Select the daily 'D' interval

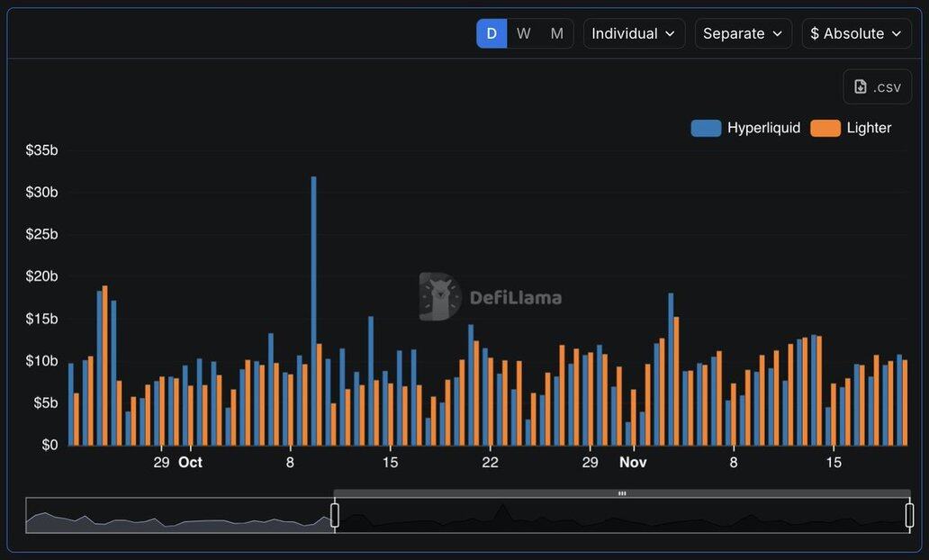tap(492, 33)
